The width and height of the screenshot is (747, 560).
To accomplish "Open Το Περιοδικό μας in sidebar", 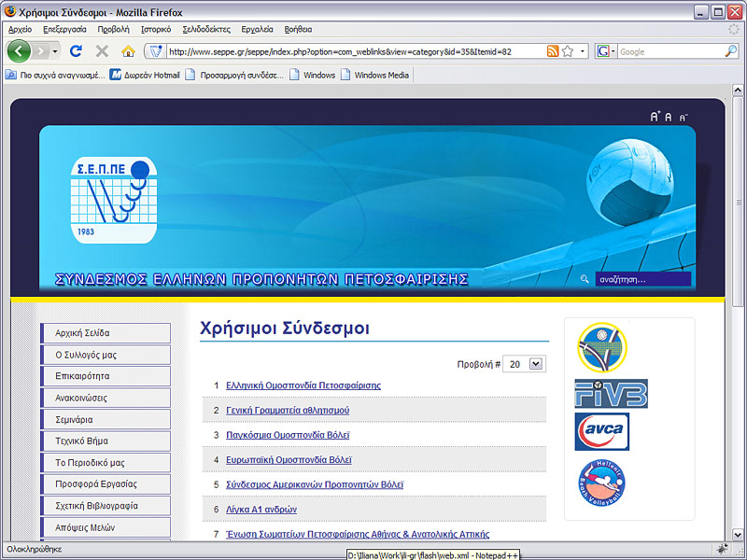I will (106, 462).
